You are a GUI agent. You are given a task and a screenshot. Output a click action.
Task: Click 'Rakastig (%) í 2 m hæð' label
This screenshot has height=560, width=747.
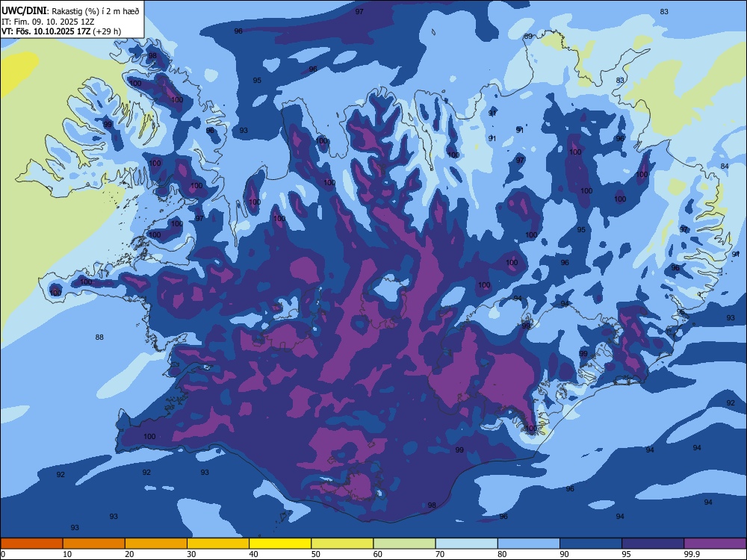coord(96,11)
